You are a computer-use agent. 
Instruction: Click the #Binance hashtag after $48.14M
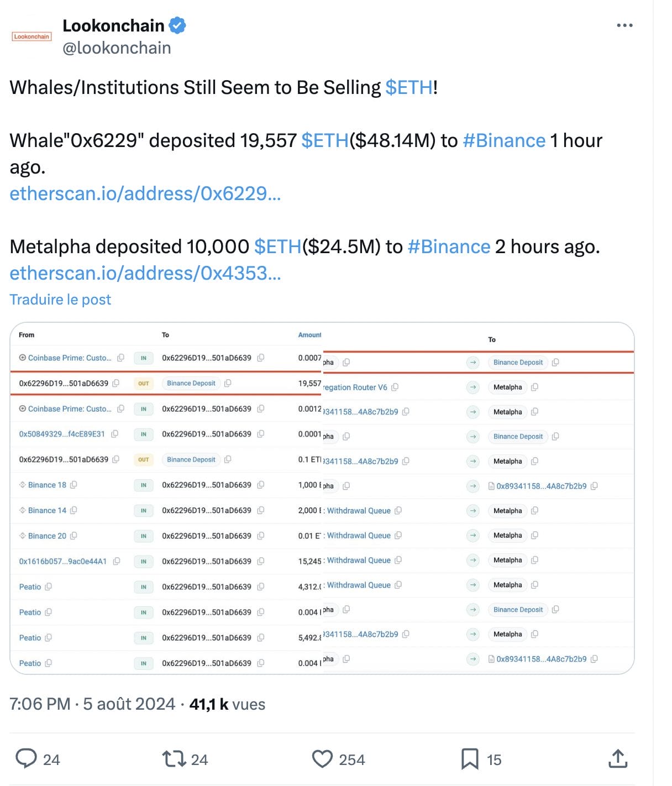[504, 140]
